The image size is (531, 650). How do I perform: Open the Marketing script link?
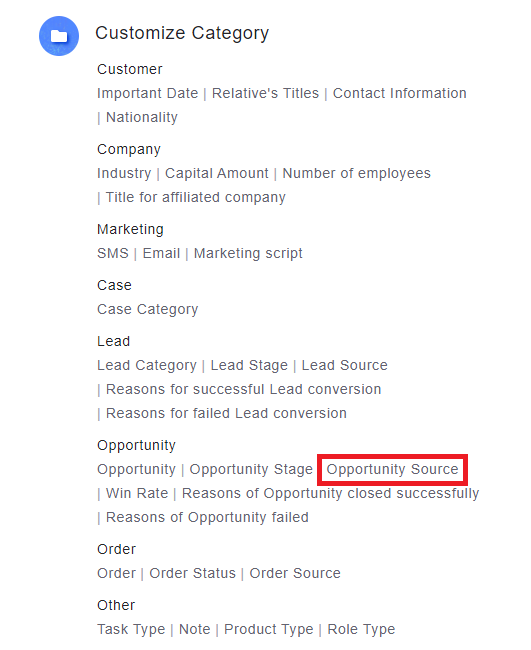(248, 253)
